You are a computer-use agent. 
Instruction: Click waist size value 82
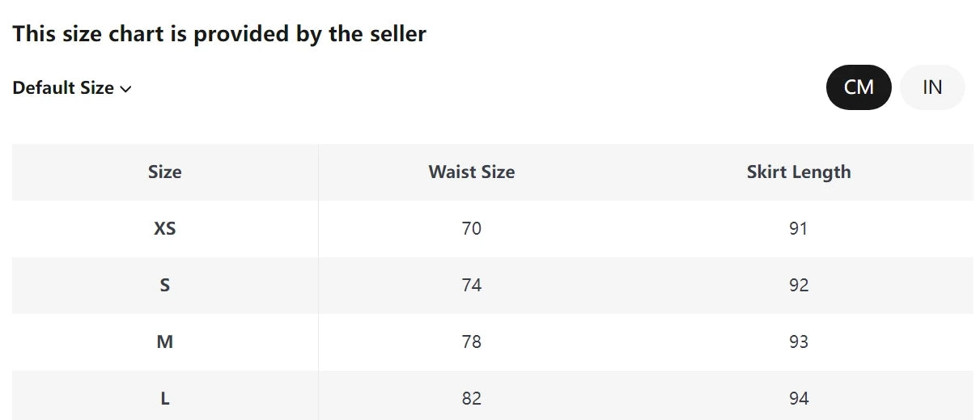472,399
